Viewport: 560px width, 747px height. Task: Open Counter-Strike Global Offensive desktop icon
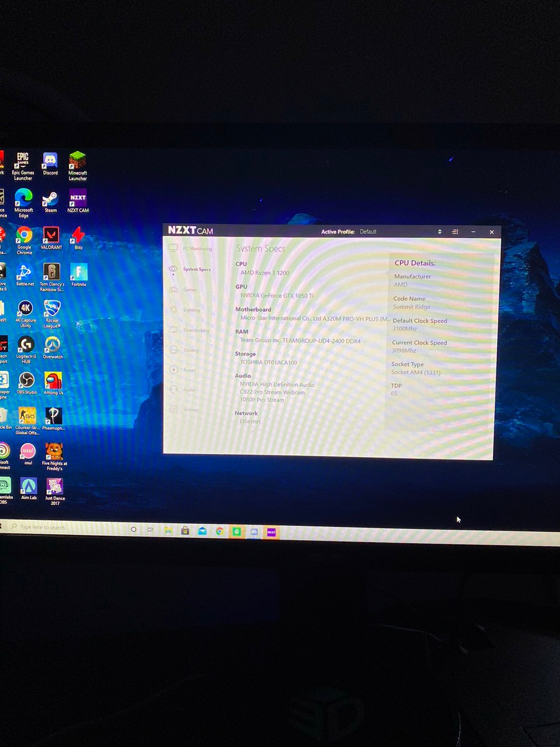pos(27,421)
